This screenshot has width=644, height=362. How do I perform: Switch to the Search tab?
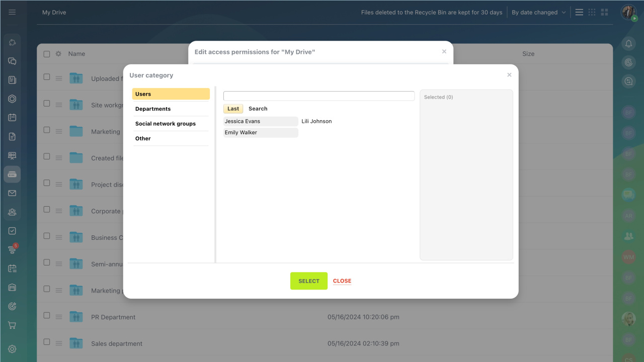258,109
